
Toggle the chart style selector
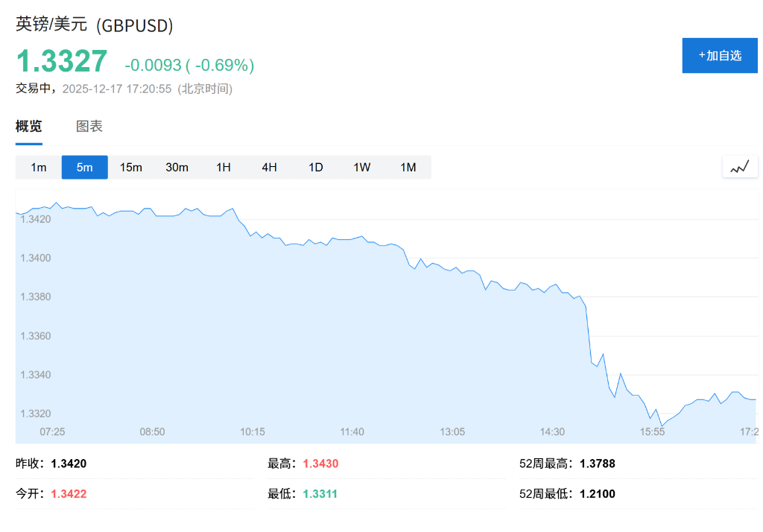(739, 167)
